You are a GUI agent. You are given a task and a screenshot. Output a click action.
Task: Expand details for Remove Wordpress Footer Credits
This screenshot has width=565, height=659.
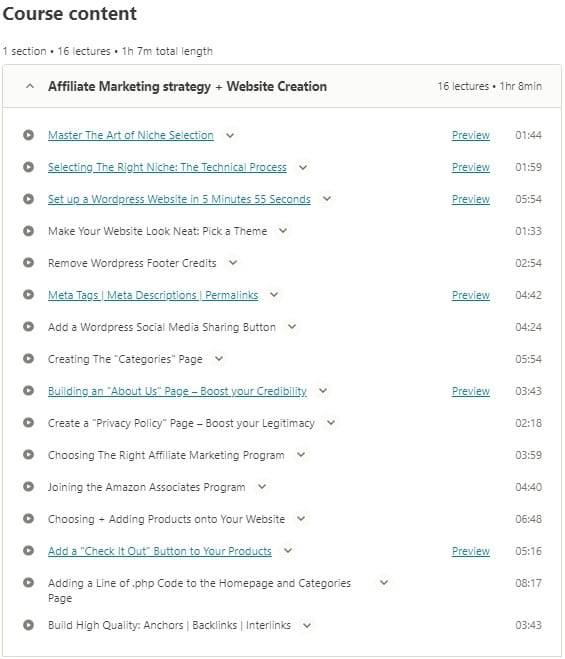233,263
